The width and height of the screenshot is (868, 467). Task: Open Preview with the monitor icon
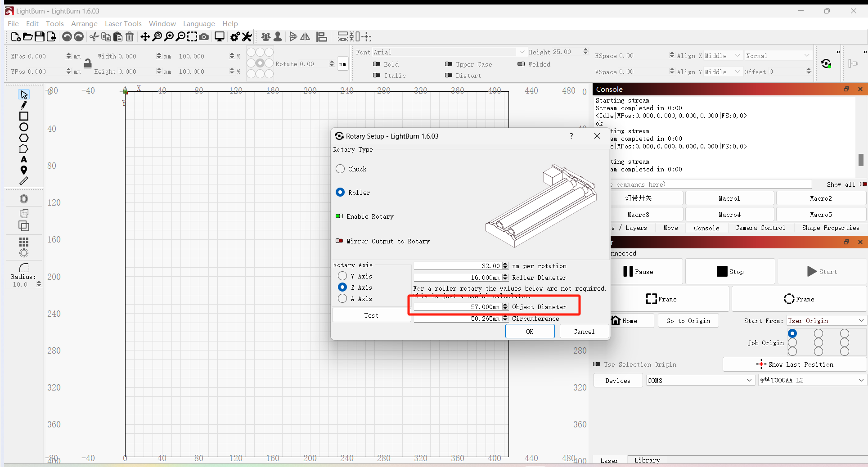click(220, 37)
